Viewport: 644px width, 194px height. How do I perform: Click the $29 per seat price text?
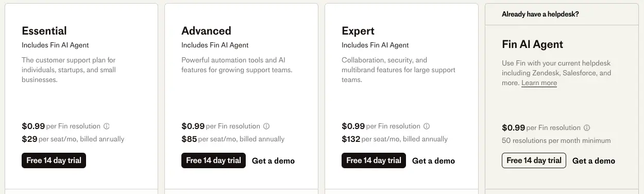coord(73,139)
